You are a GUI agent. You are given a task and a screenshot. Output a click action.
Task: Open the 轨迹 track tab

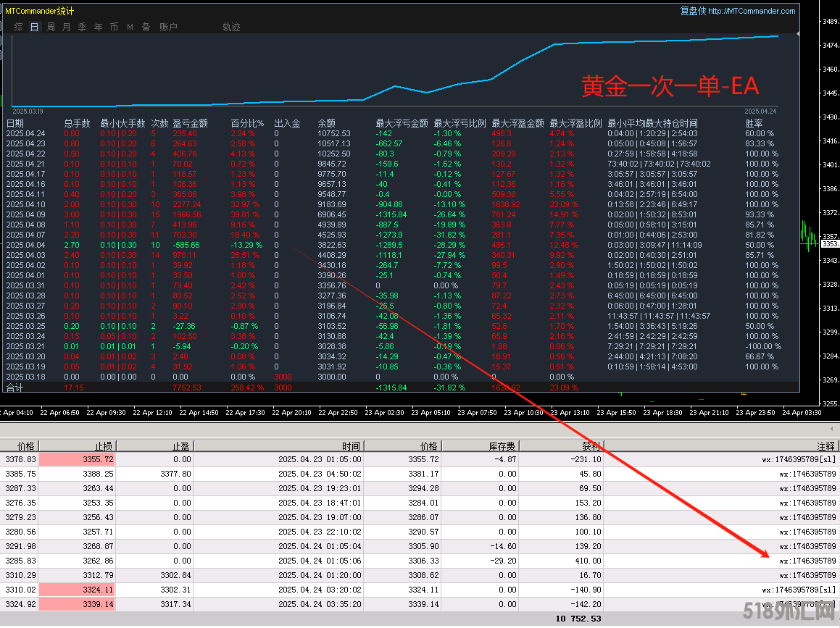(x=231, y=27)
